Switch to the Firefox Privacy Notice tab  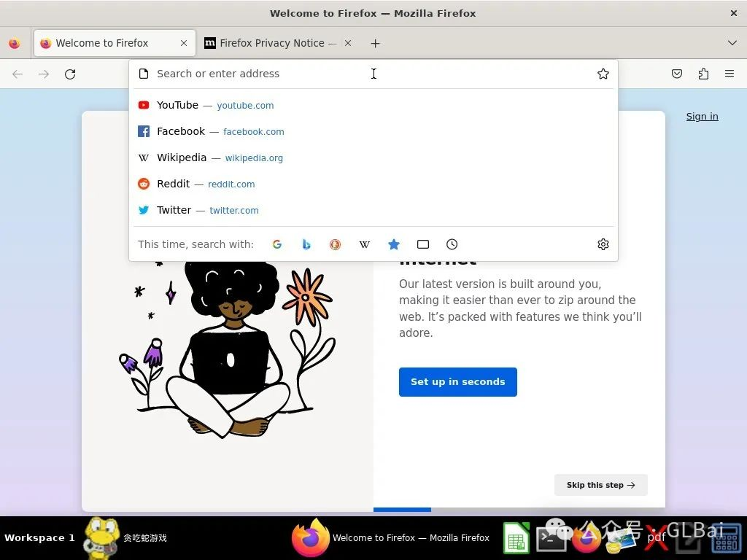click(x=271, y=43)
